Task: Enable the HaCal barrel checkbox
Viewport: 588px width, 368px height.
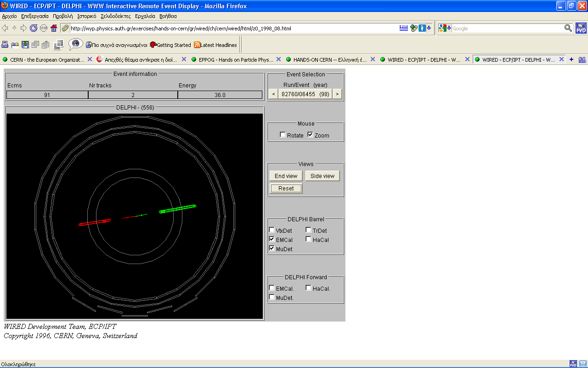Action: (x=309, y=239)
